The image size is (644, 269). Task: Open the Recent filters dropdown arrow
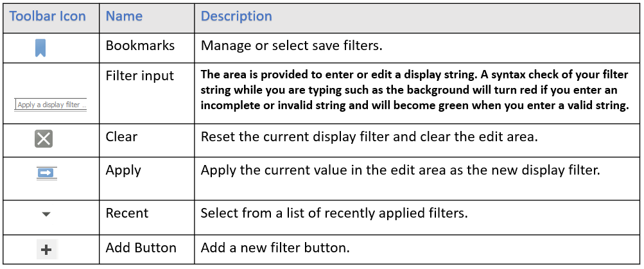46,214
